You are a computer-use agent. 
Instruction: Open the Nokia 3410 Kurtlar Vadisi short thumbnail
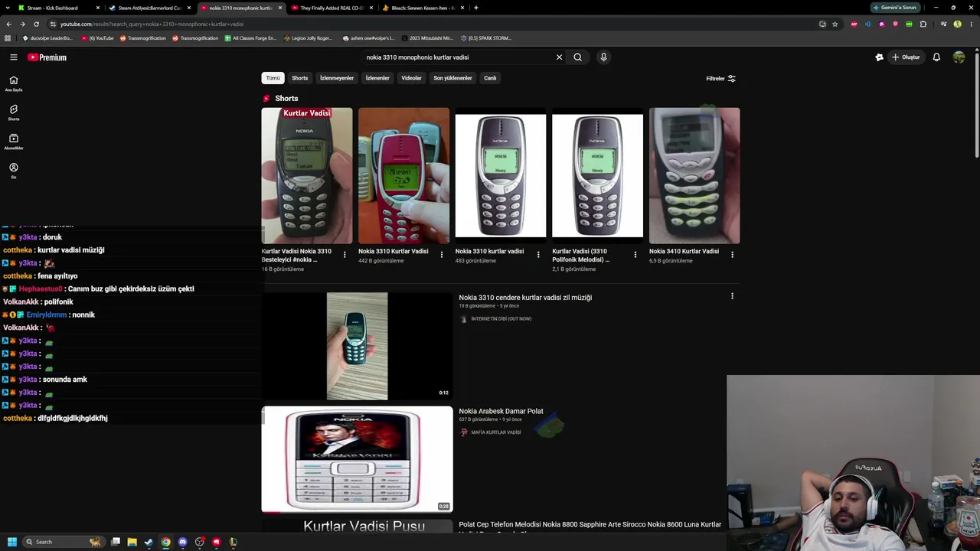click(x=694, y=175)
